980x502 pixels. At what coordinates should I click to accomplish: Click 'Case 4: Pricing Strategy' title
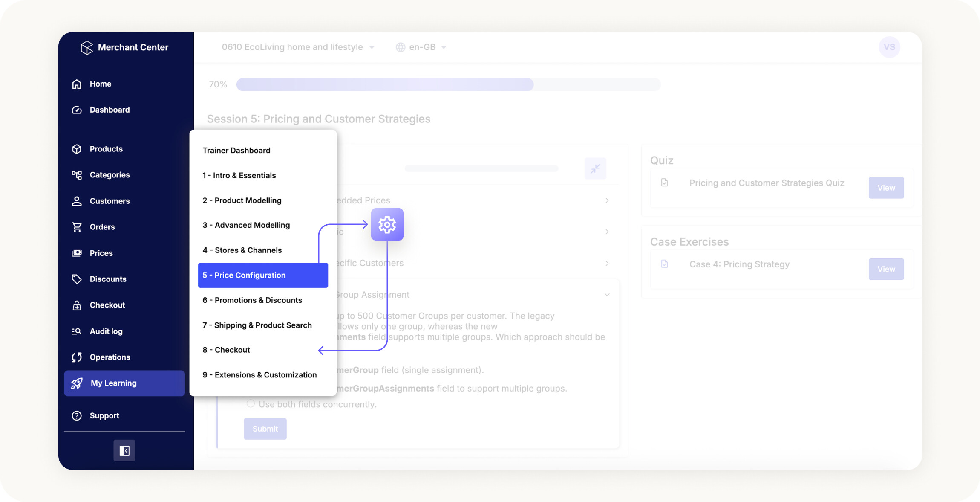click(x=739, y=264)
